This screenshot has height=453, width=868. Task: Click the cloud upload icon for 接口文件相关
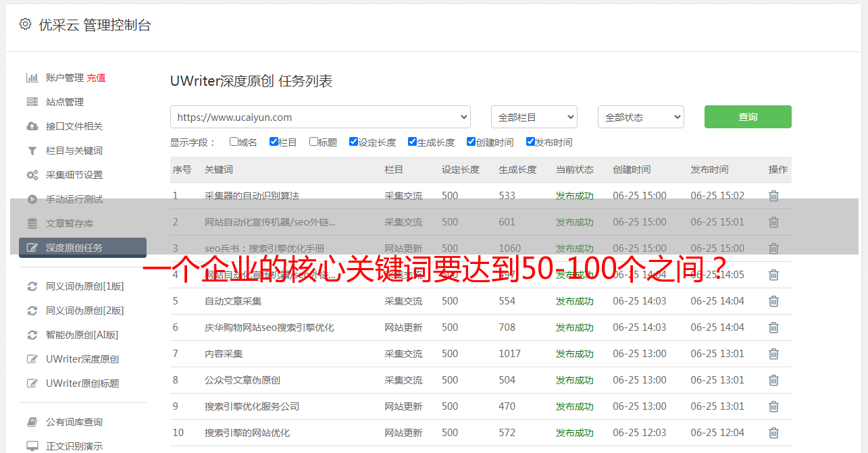(32, 126)
